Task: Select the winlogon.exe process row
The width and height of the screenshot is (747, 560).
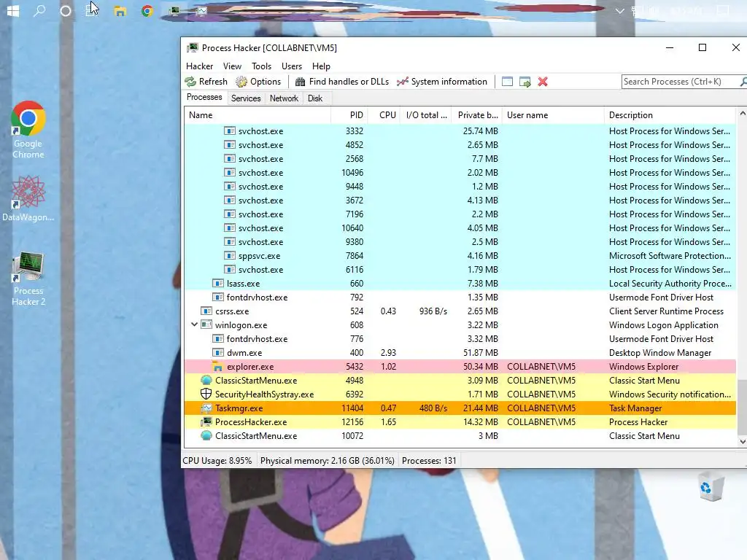Action: pyautogui.click(x=460, y=325)
